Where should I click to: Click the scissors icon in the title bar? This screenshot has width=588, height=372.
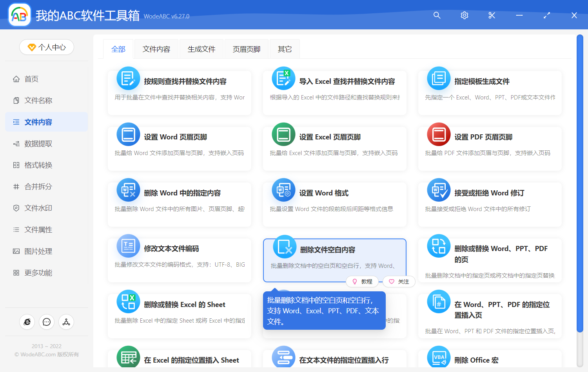click(492, 15)
